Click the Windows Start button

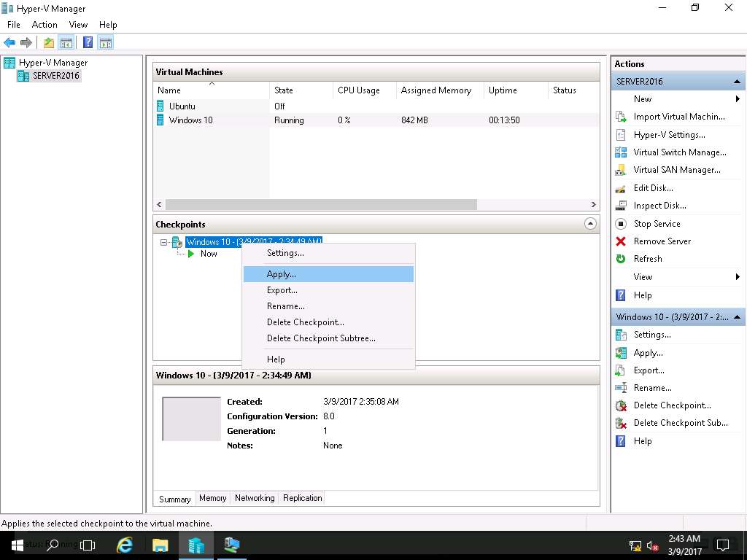(x=18, y=545)
